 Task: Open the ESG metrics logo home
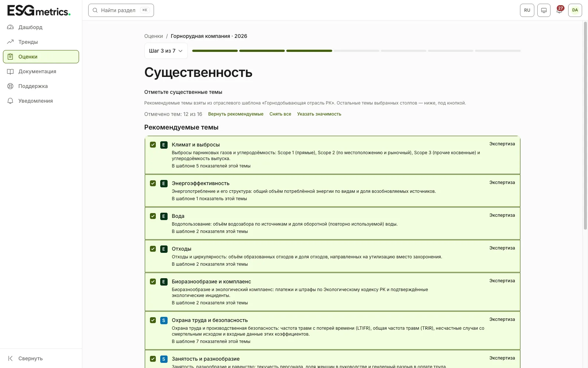[x=39, y=10]
